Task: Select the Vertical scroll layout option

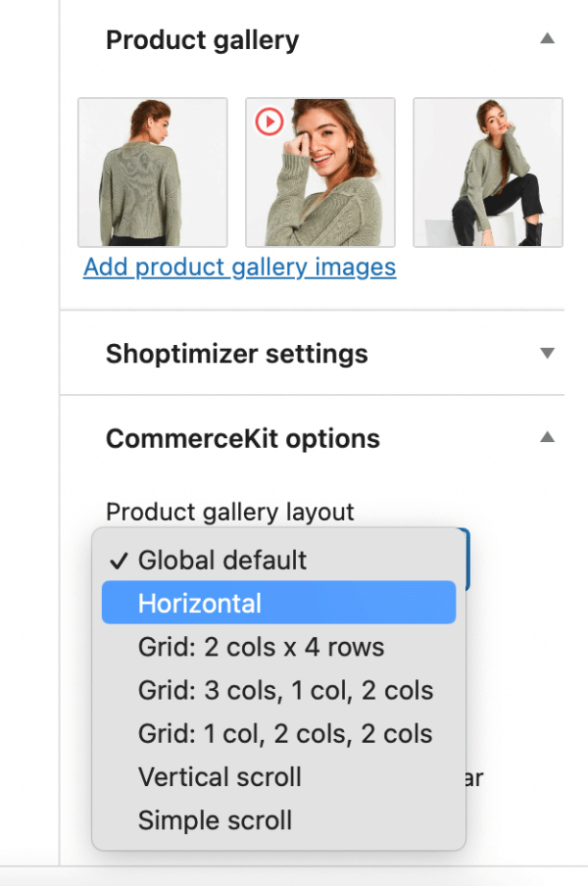Action: (219, 776)
